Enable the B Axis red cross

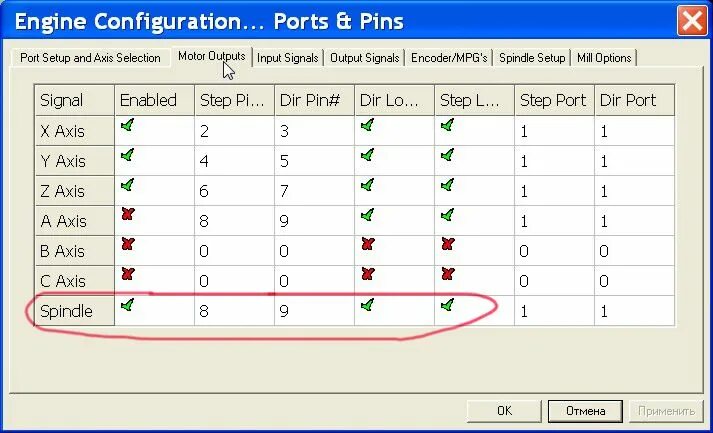(x=128, y=244)
